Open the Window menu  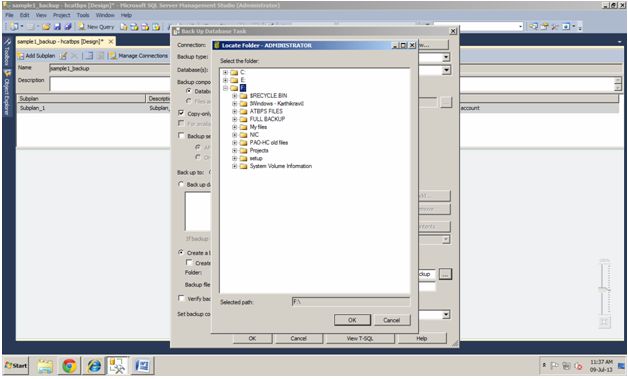pyautogui.click(x=105, y=15)
